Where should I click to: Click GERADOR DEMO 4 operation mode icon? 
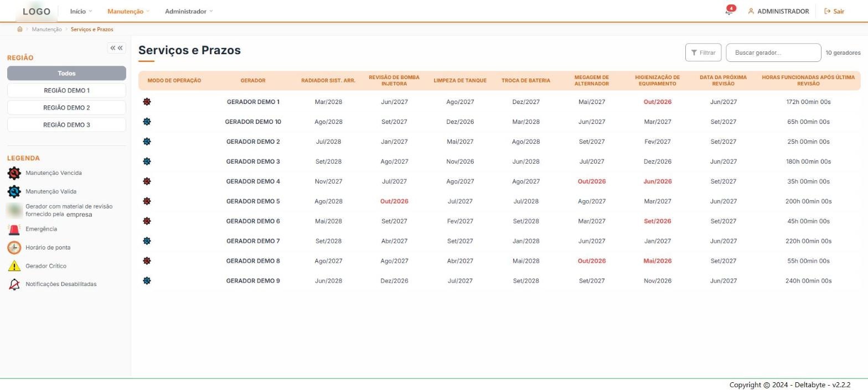tap(147, 181)
